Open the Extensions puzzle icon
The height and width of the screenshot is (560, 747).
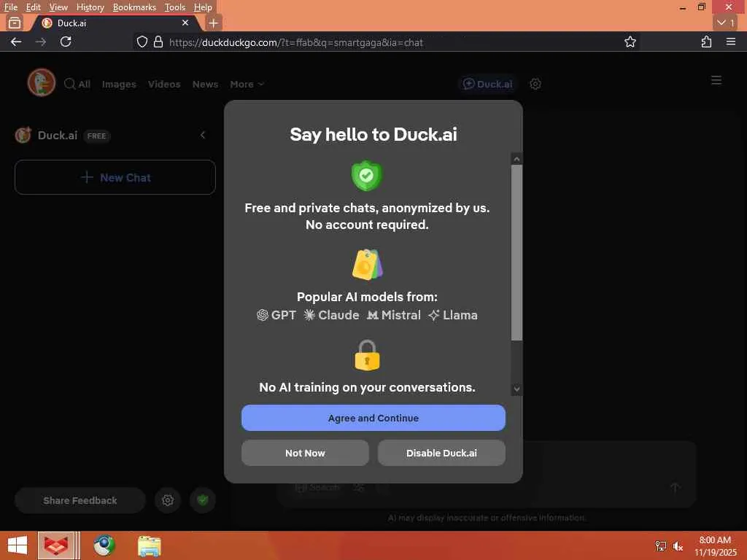point(706,42)
